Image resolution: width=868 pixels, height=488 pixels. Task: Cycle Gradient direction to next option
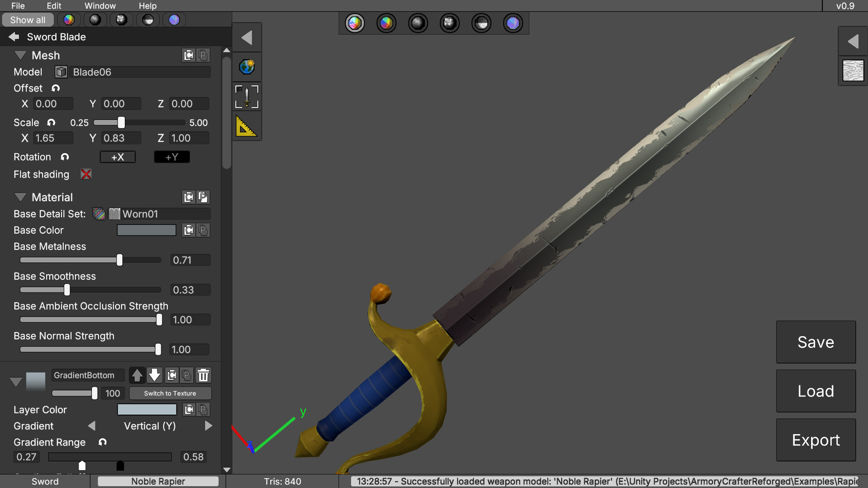[208, 426]
